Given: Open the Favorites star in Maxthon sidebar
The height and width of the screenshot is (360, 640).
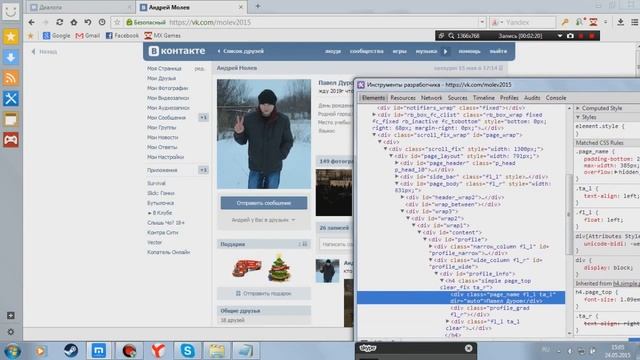Looking at the screenshot, I should (11, 37).
